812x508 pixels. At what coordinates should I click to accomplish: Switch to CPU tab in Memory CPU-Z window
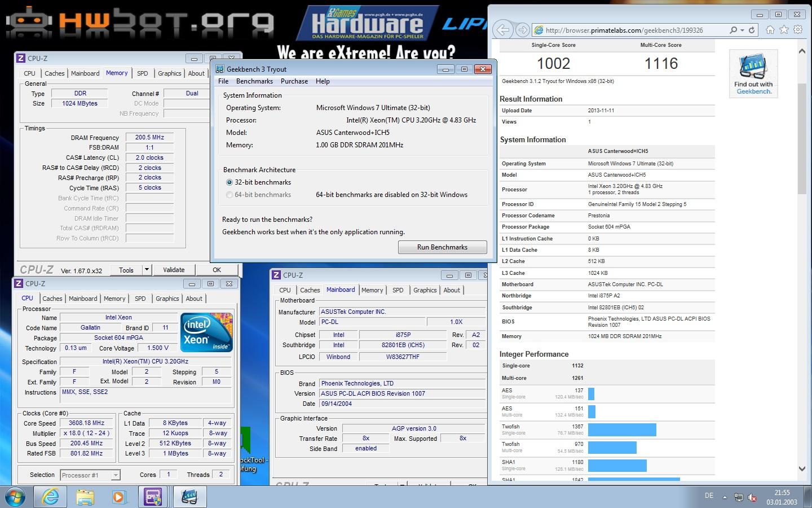pos(29,73)
